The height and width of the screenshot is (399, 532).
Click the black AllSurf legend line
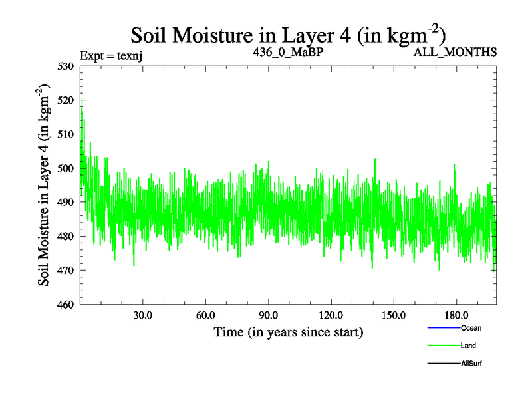[444, 364]
